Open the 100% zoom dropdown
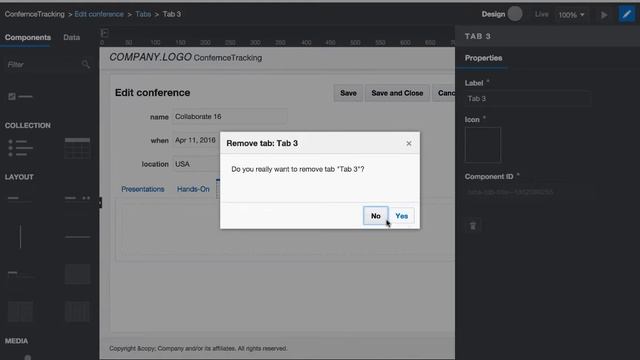 (x=571, y=15)
